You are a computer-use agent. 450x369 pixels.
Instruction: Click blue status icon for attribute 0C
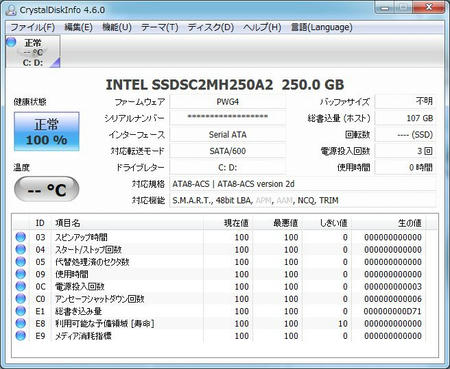tap(20, 286)
